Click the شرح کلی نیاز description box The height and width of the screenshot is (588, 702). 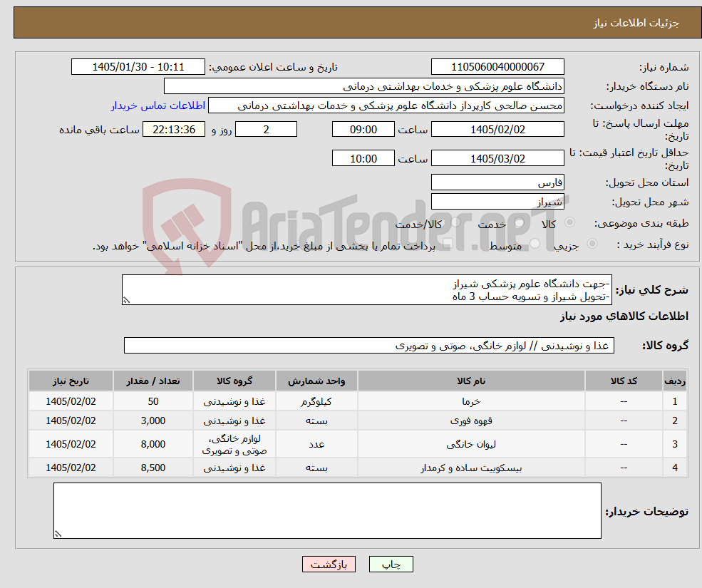(x=366, y=290)
